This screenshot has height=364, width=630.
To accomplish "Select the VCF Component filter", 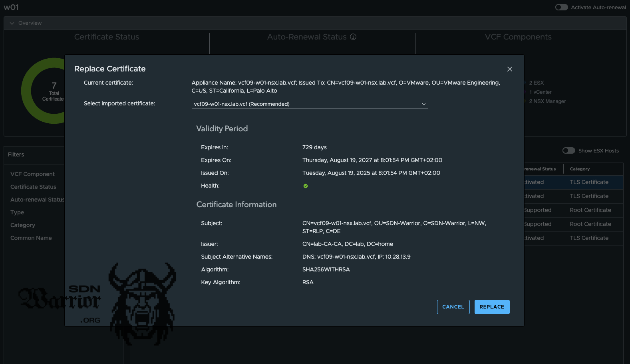I will [32, 174].
